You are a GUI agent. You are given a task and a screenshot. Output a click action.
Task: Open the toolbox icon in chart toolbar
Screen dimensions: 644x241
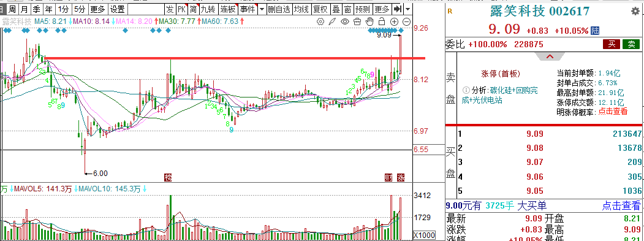pos(357,21)
